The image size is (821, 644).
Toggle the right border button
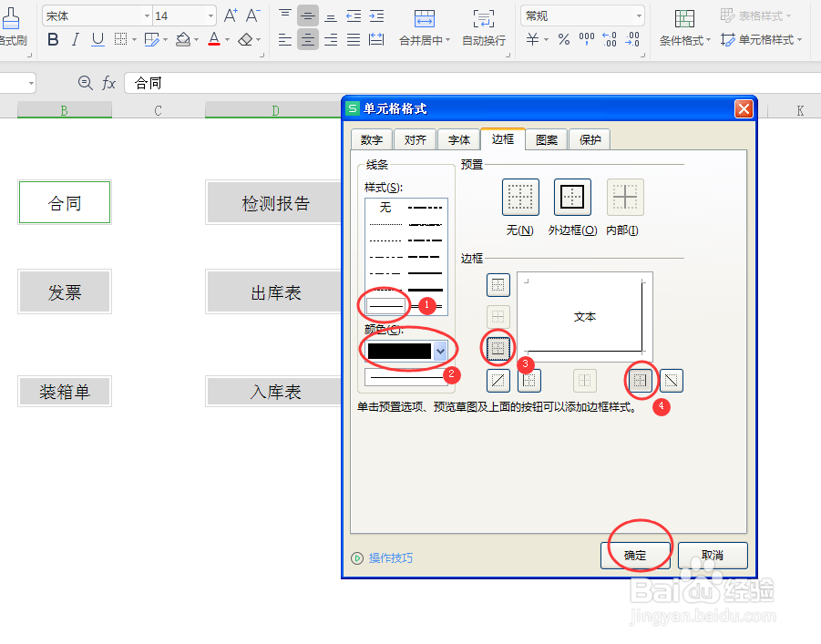(x=640, y=381)
